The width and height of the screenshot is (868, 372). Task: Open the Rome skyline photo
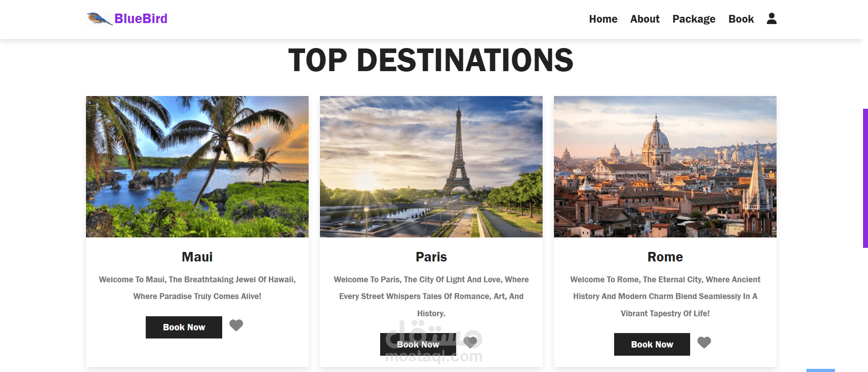(x=665, y=167)
